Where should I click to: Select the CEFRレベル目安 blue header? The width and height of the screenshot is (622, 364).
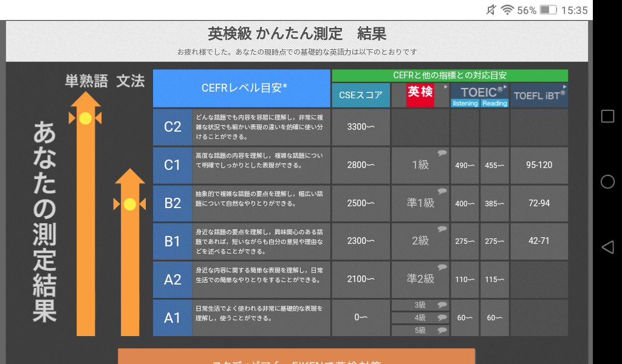click(x=242, y=88)
